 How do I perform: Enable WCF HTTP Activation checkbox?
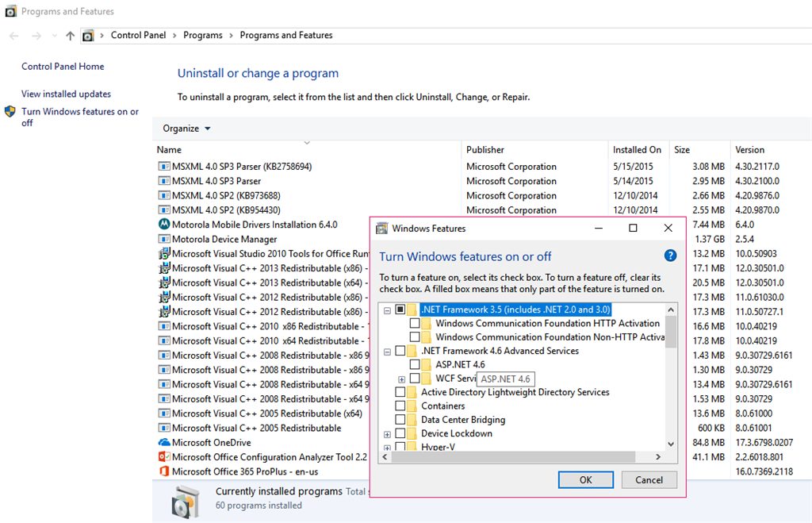coord(414,323)
